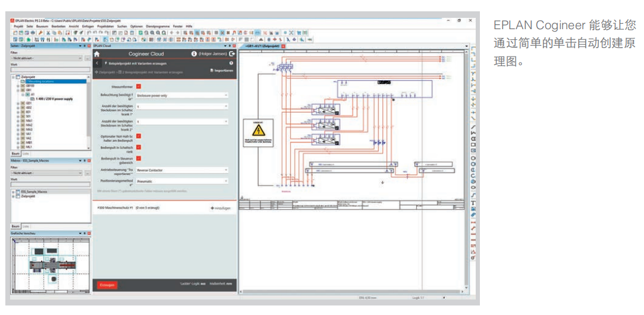Select the line drawing tool in right toolbar
This screenshot has height=315, width=644.
[x=473, y=127]
